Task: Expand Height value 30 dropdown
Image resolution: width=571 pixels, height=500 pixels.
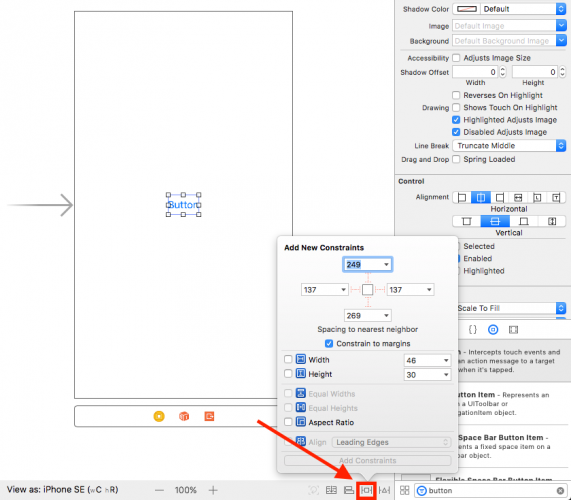Action: pyautogui.click(x=446, y=375)
